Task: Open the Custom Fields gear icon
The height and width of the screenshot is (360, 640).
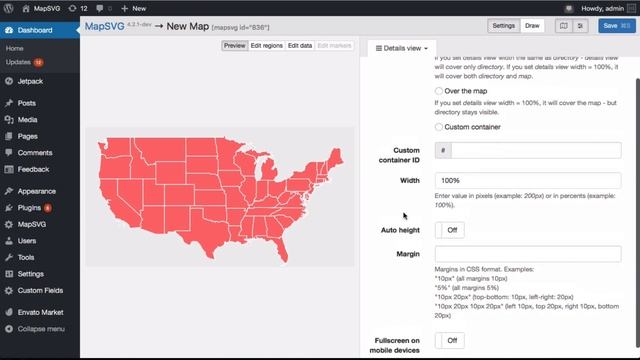Action: coord(9,291)
